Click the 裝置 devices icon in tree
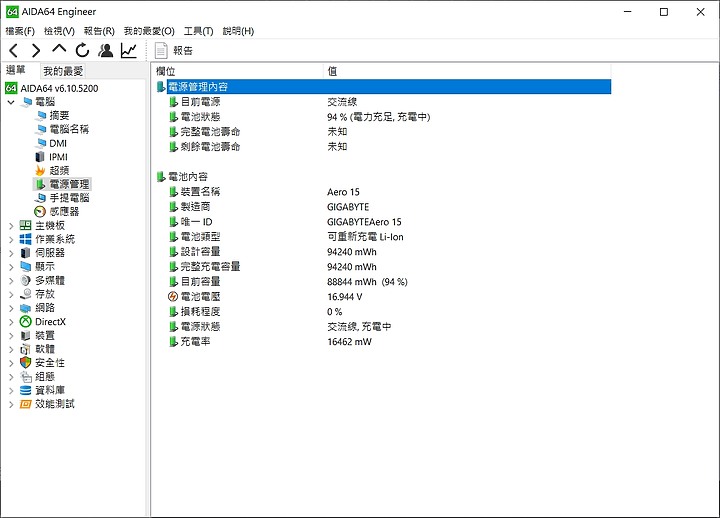The height and width of the screenshot is (518, 720). pyautogui.click(x=26, y=335)
